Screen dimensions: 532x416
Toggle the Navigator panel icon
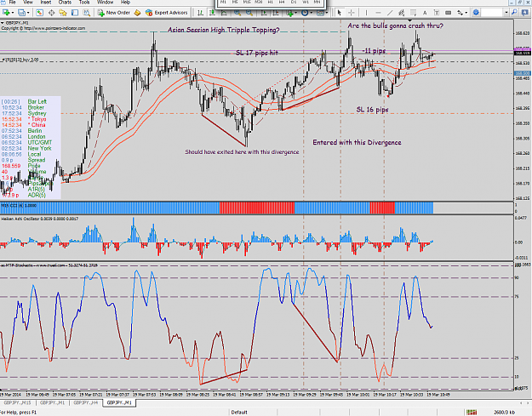(x=63, y=13)
